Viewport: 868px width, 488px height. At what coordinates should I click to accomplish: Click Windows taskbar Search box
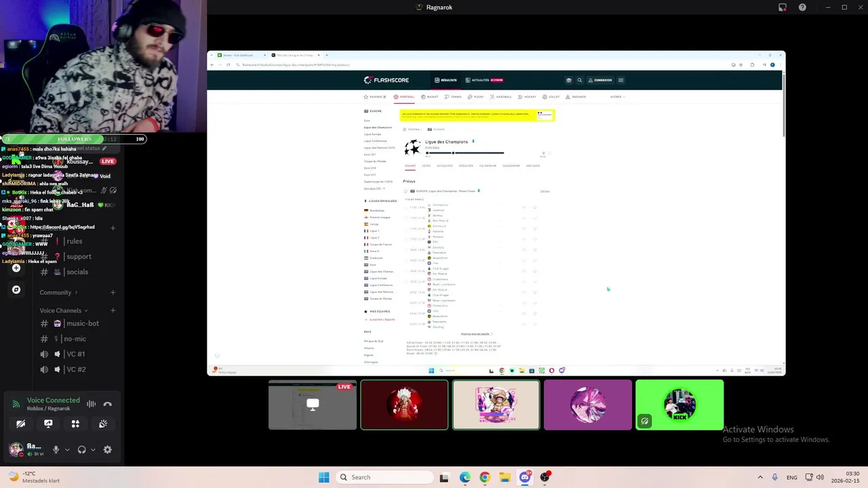point(384,477)
